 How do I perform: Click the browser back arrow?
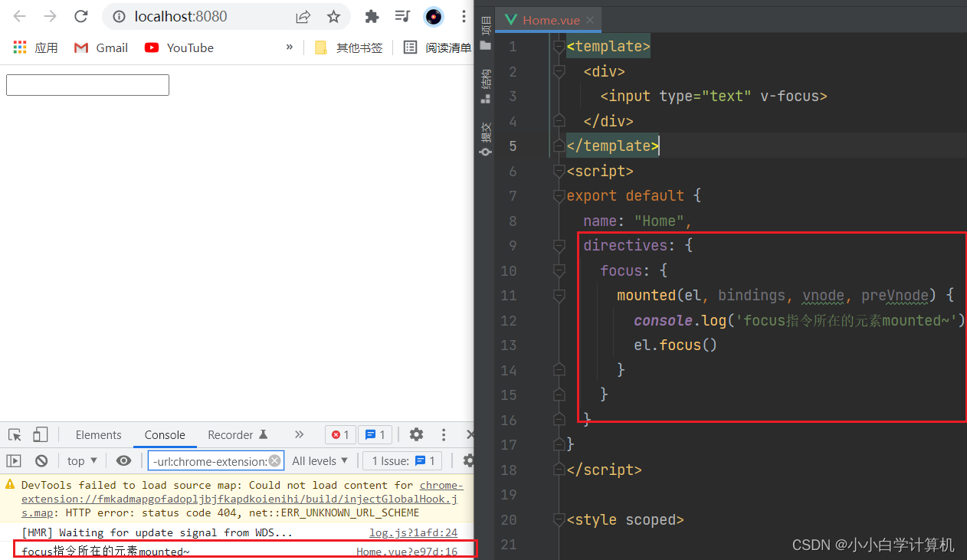point(20,16)
